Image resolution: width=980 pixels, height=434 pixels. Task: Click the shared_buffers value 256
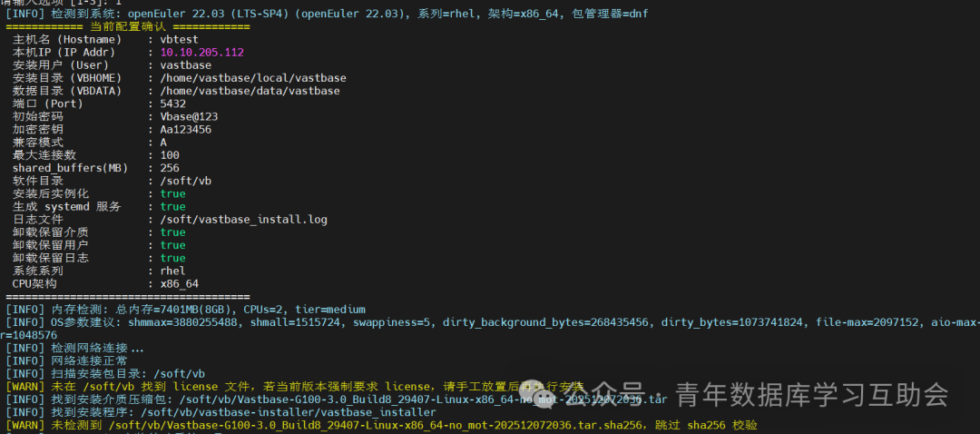point(170,168)
